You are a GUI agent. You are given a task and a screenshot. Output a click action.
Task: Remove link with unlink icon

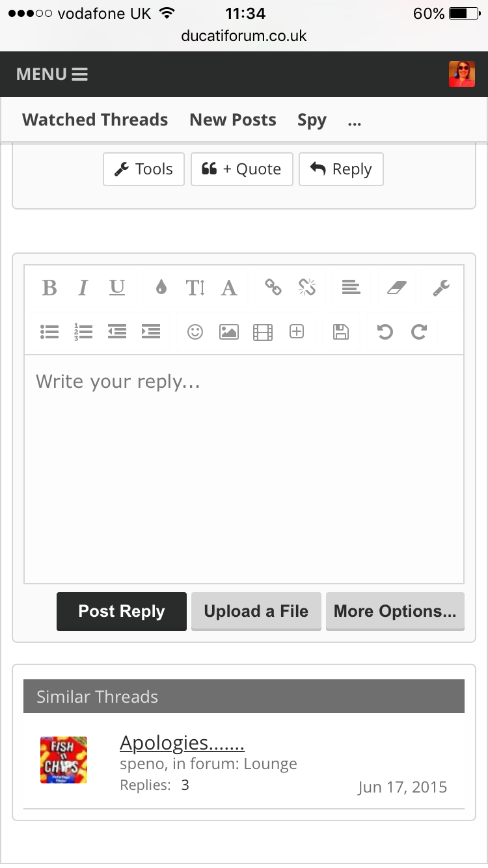click(307, 287)
